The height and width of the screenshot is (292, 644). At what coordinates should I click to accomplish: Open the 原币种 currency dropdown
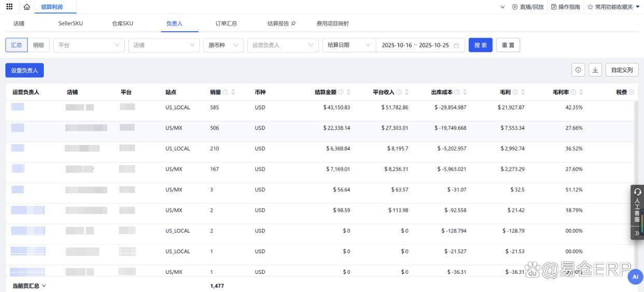(223, 45)
